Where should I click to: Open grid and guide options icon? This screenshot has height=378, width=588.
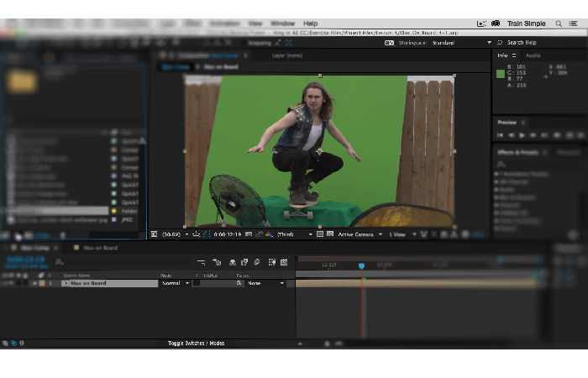pos(196,234)
